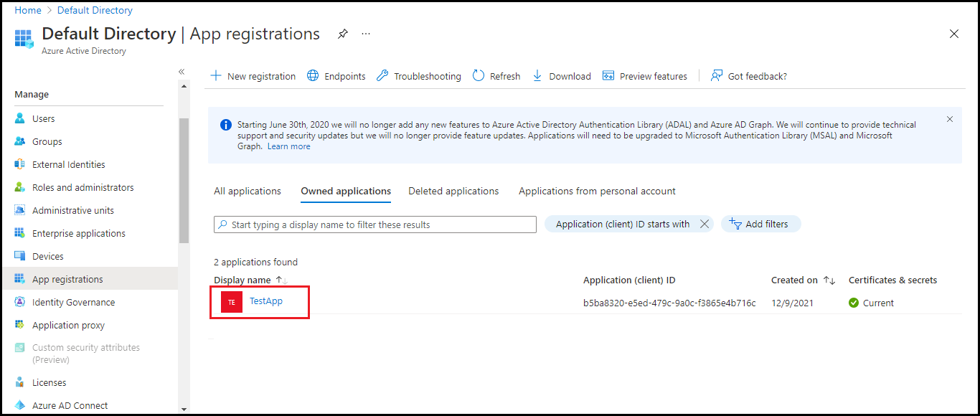Screen dimensions: 980x416
Task: Click the Devices sidebar icon
Action: [x=19, y=256]
